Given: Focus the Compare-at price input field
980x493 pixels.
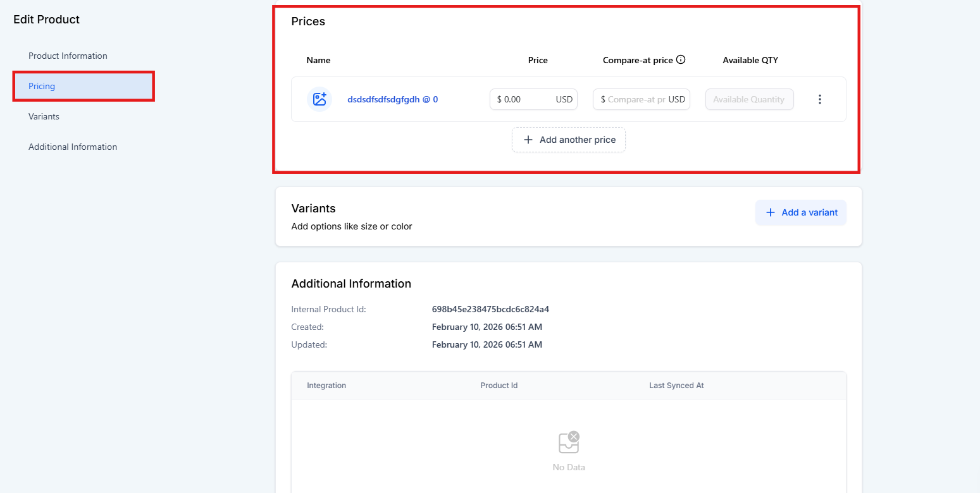Looking at the screenshot, I should [635, 99].
